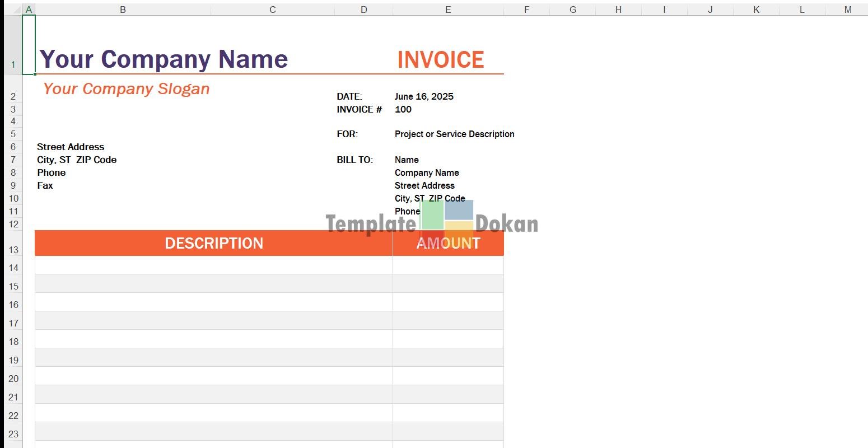This screenshot has height=448, width=868.
Task: Select column B header
Action: (x=123, y=10)
